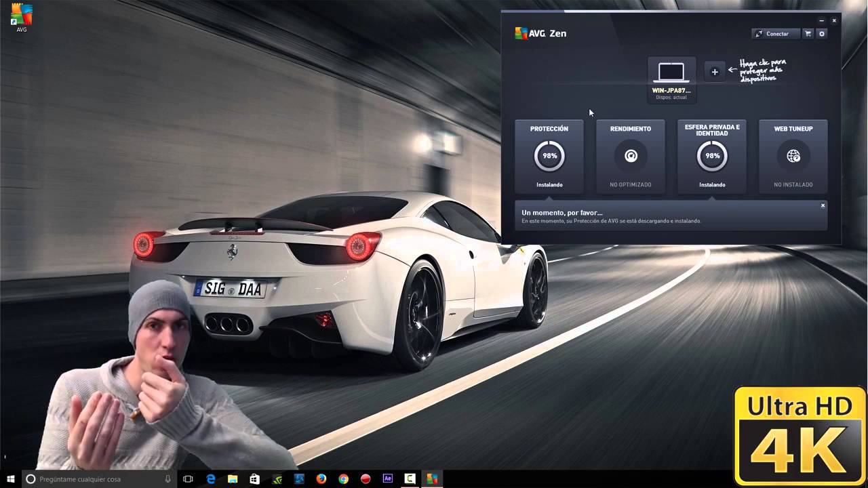
Task: Select the WIN-JPA87 current device
Action: pos(671,79)
